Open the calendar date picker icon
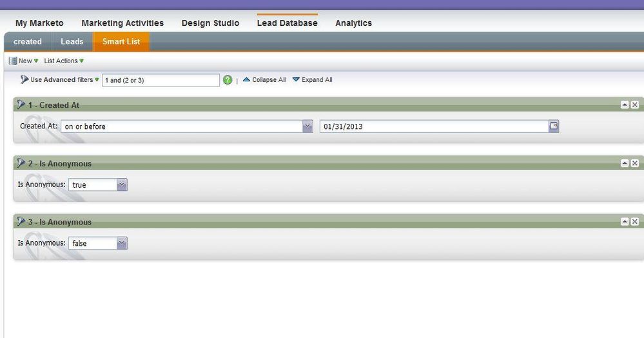Screen dimensions: 644x338 point(553,126)
